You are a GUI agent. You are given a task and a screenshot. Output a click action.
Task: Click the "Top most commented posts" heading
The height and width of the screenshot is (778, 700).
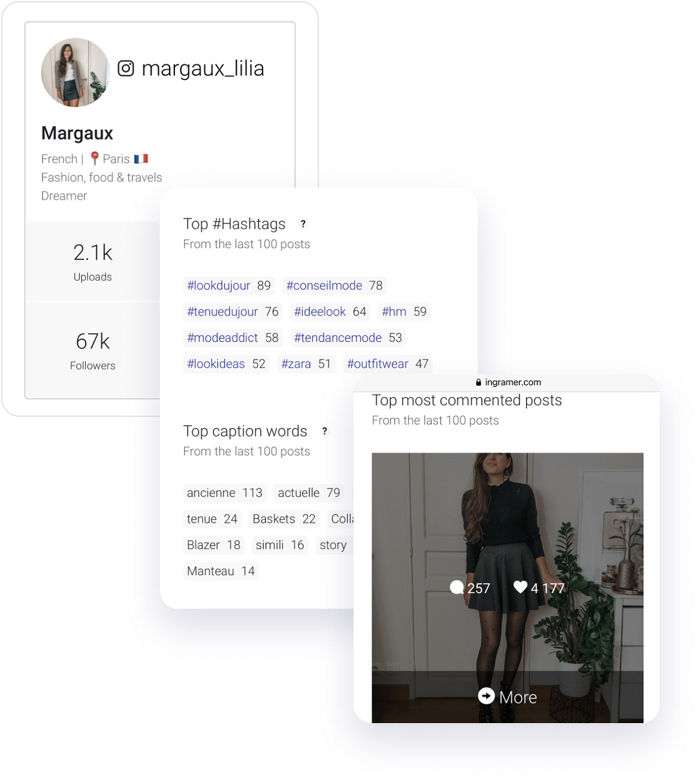point(467,400)
